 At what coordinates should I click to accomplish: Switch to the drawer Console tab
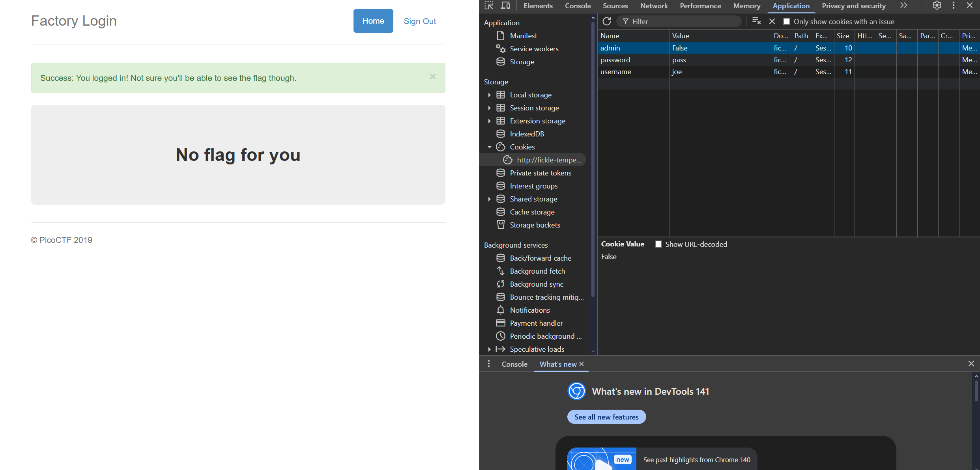tap(514, 364)
